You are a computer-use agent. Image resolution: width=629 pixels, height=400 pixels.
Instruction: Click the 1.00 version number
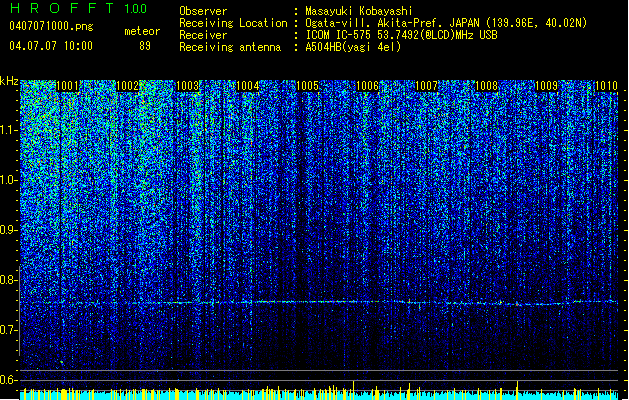(136, 8)
